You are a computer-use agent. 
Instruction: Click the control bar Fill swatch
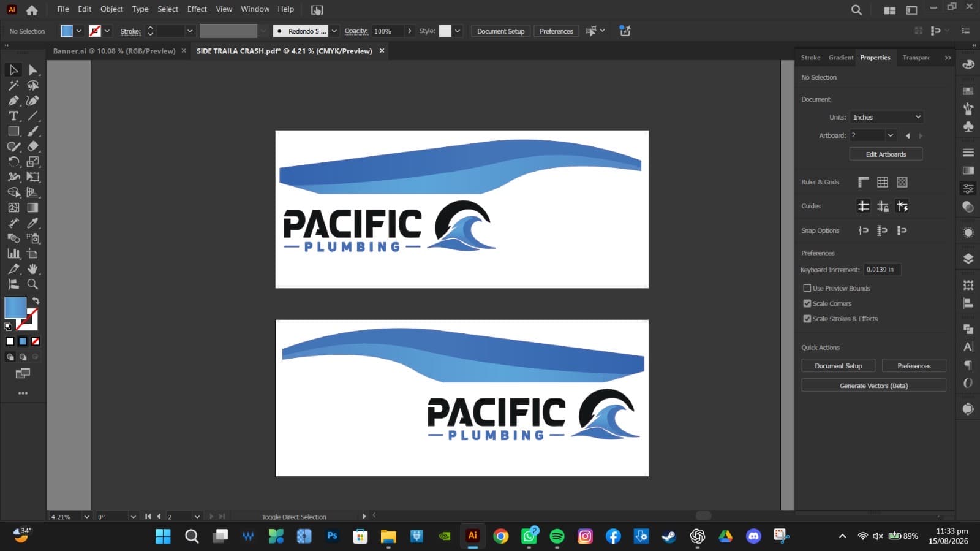click(67, 31)
